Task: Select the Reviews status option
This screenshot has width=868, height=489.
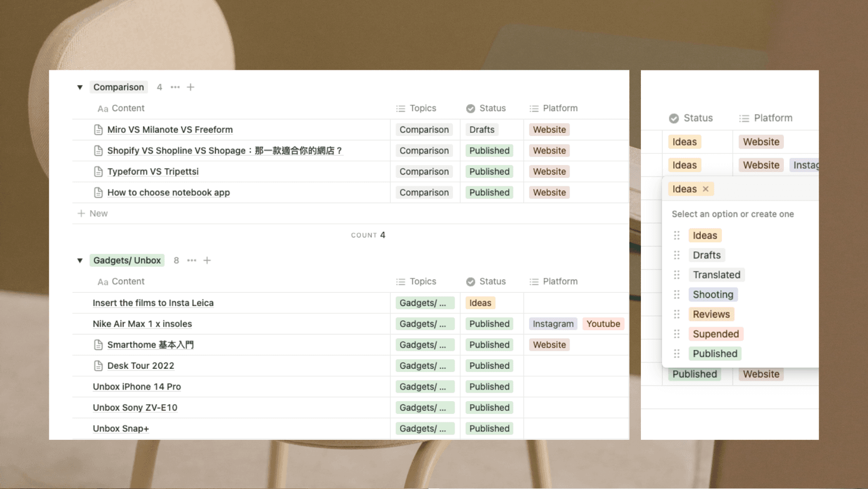Action: [x=711, y=314]
